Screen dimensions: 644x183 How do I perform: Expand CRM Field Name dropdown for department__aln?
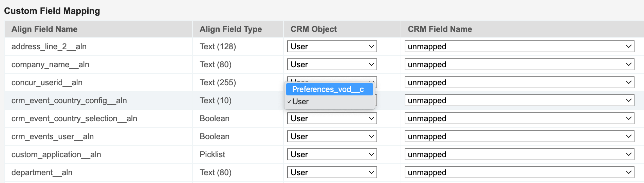tap(519, 172)
